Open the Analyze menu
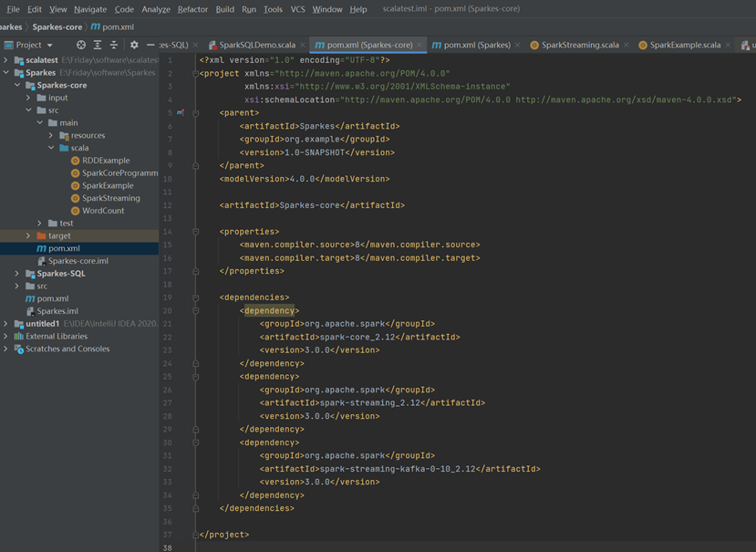This screenshot has width=756, height=552. [156, 9]
